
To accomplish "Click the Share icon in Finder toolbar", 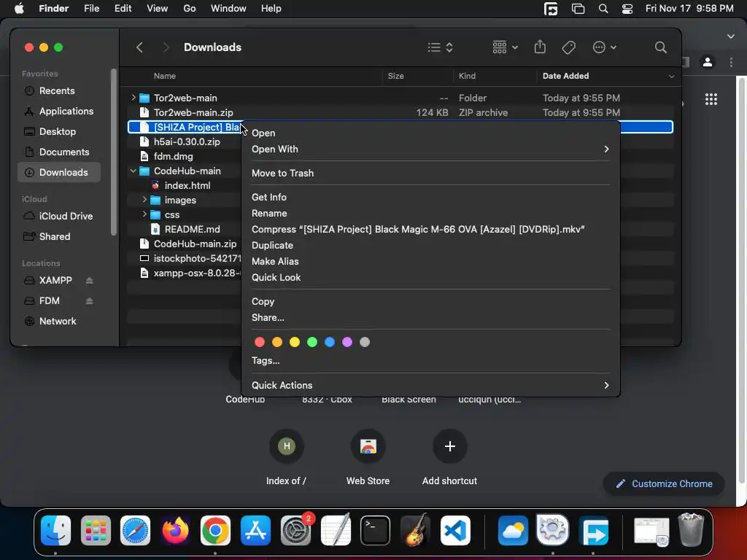I will [540, 47].
